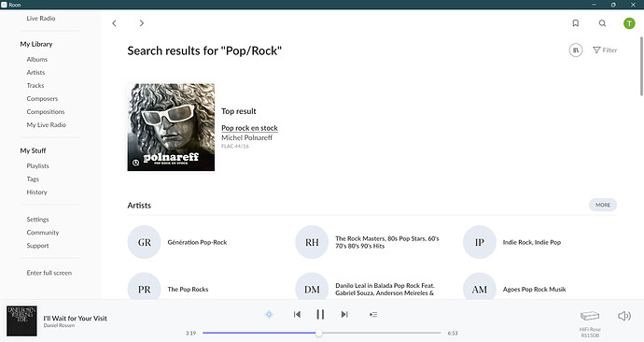
Task: Open the Filter control
Action: pos(605,50)
